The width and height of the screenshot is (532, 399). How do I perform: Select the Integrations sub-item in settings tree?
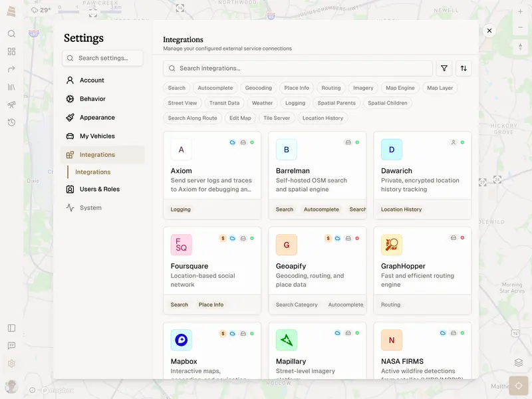92,172
